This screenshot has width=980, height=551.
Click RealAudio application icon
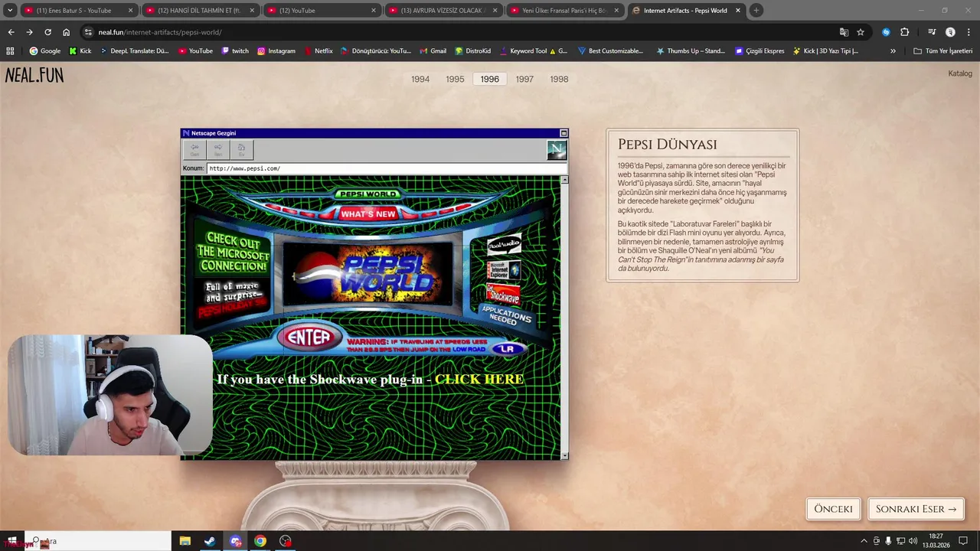[504, 245]
